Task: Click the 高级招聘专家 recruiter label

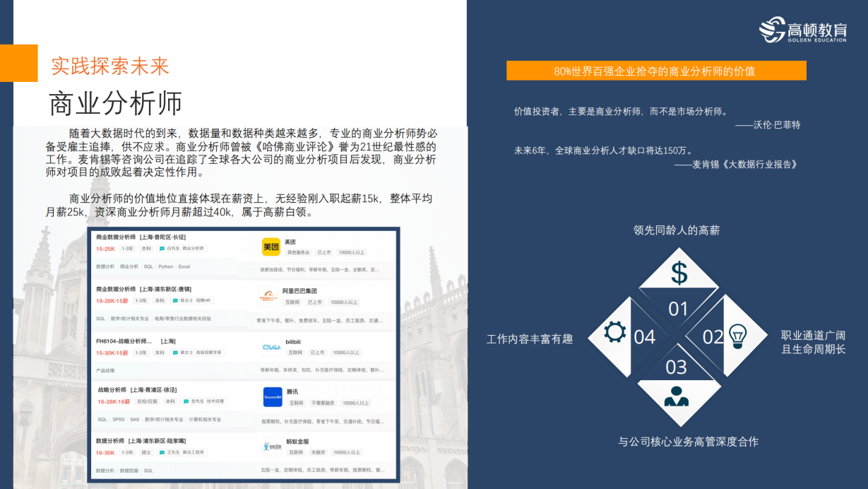Action: click(x=208, y=353)
